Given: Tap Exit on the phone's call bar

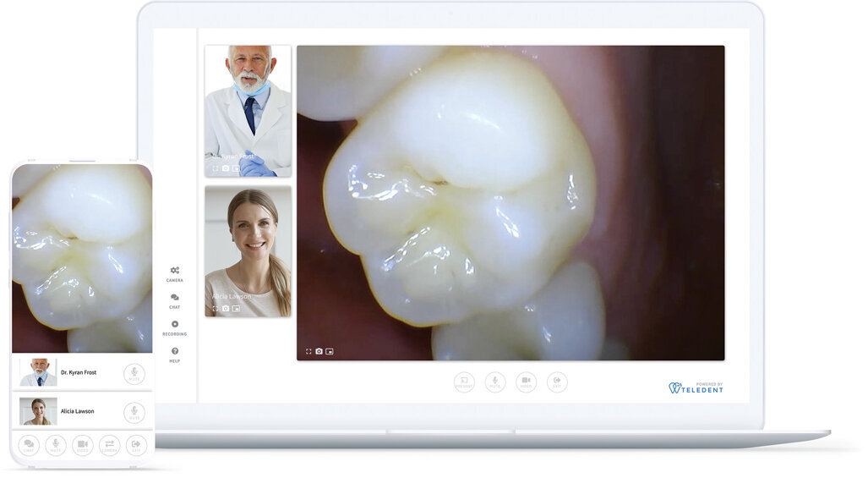Looking at the screenshot, I should click(135, 444).
